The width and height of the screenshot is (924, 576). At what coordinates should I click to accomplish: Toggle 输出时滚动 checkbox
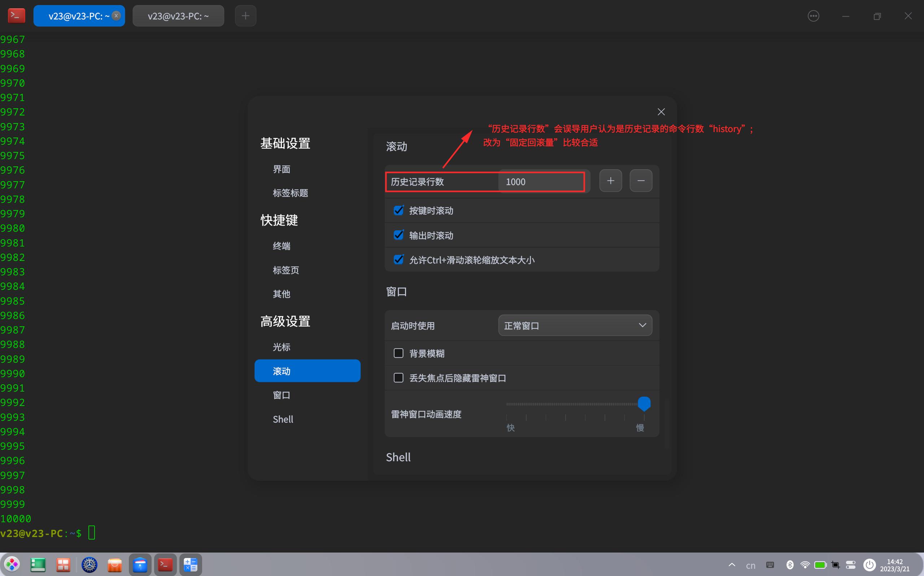(398, 235)
